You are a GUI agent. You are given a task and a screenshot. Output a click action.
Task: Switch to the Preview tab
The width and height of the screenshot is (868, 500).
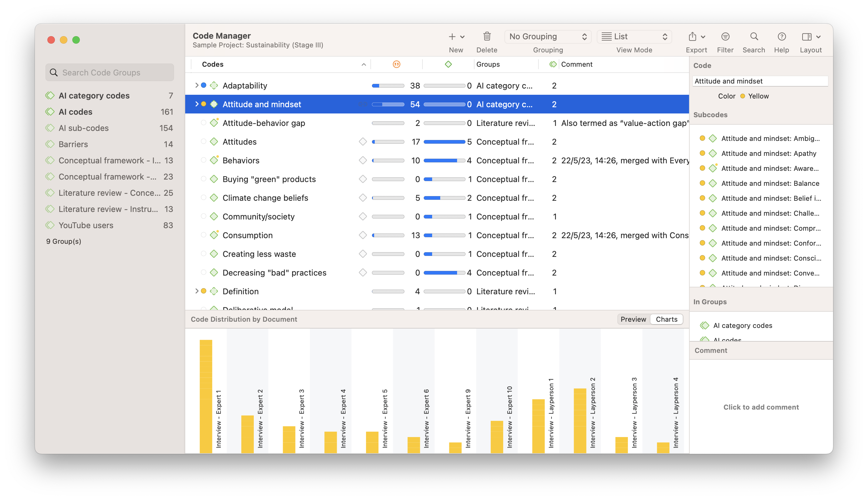coord(633,320)
